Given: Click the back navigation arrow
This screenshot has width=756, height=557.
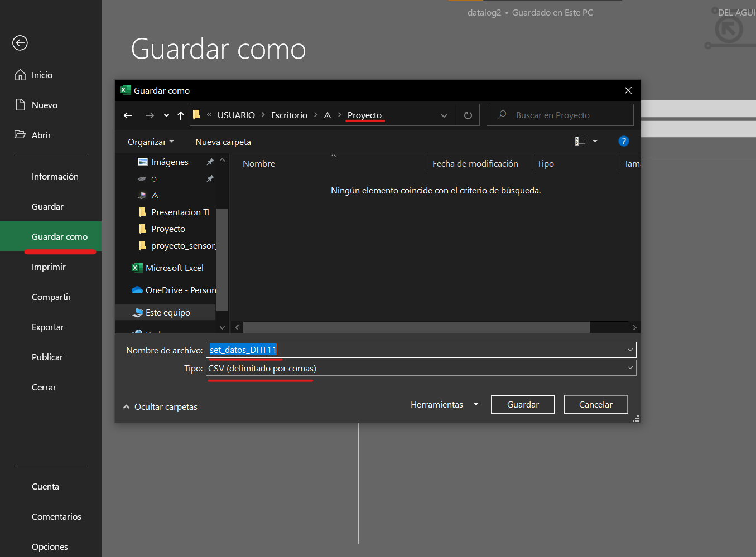Looking at the screenshot, I should point(128,115).
